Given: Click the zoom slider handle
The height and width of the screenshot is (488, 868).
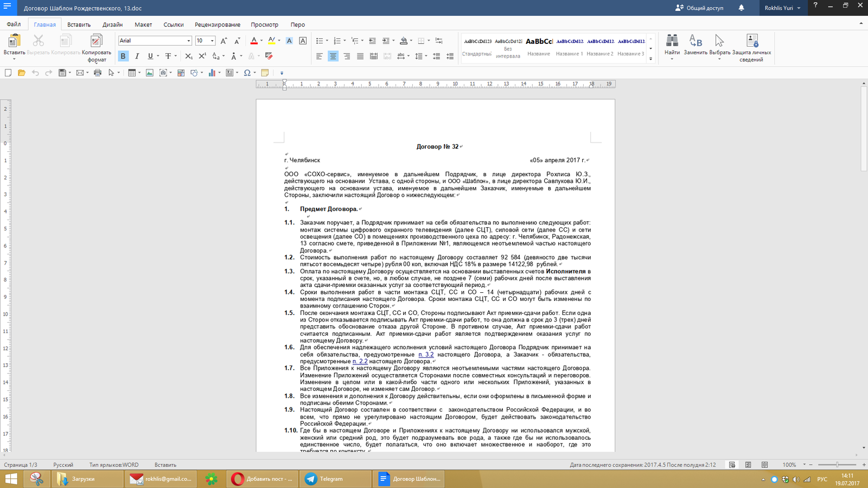Looking at the screenshot, I should point(837,465).
